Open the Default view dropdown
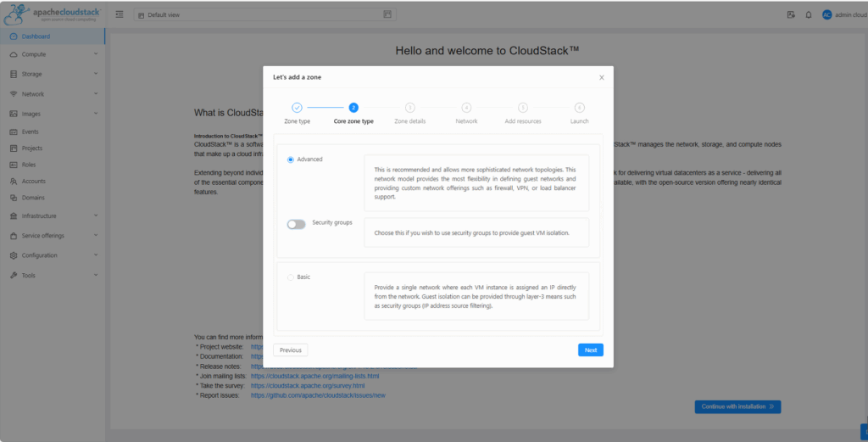Viewport: 868px width, 442px height. tap(264, 14)
